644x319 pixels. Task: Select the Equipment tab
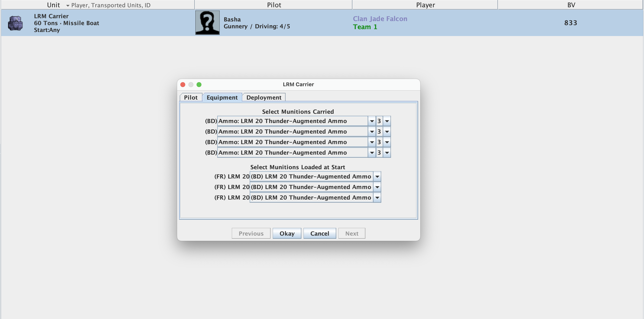[222, 97]
